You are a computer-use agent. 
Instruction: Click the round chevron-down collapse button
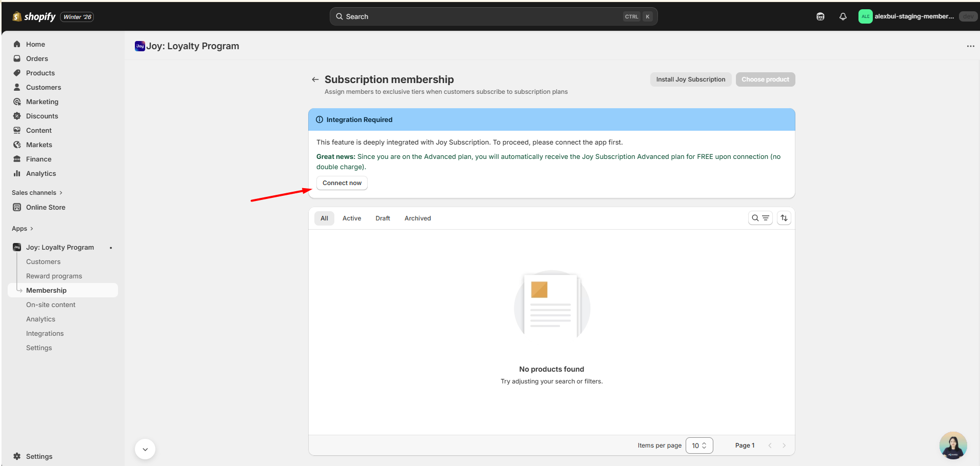[145, 449]
